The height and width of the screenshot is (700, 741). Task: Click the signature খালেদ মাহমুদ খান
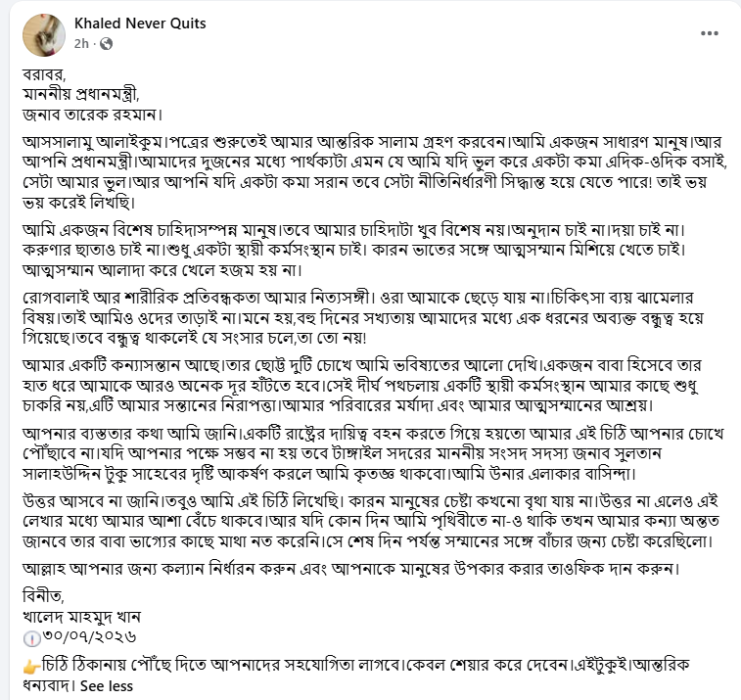(82, 617)
